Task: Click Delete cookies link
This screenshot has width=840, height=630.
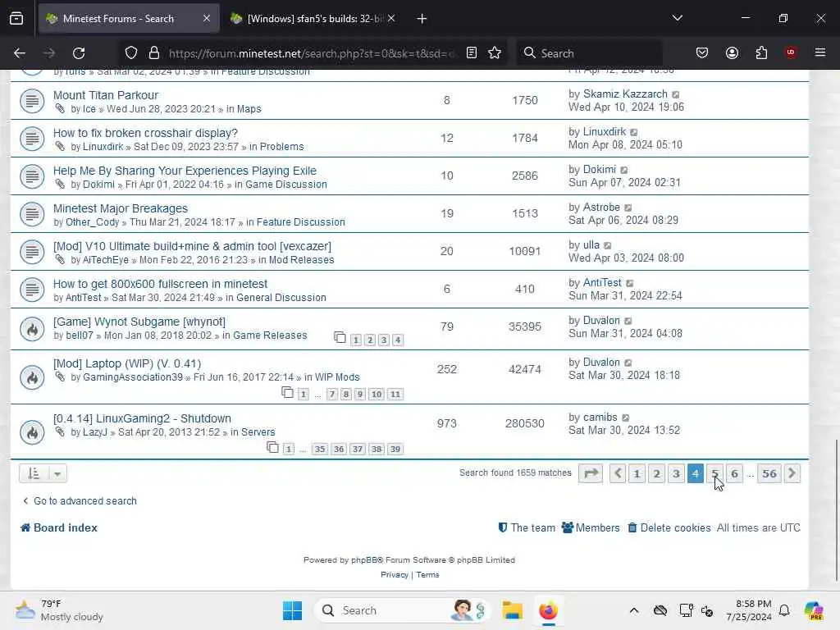Action: click(x=669, y=527)
